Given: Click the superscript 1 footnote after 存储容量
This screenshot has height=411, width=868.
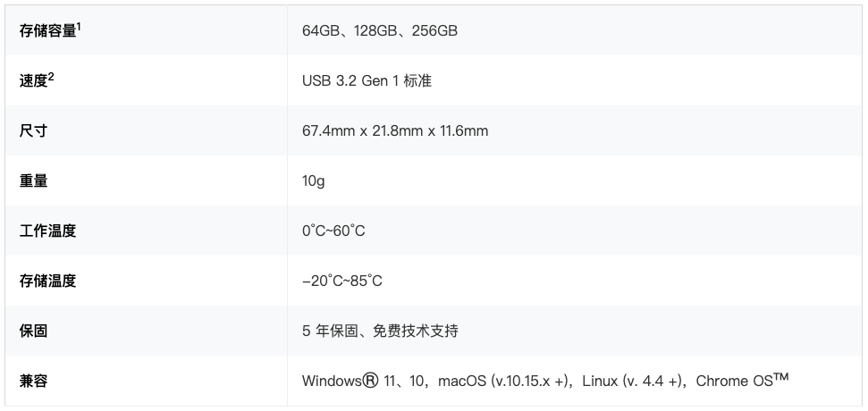Looking at the screenshot, I should coord(80,26).
